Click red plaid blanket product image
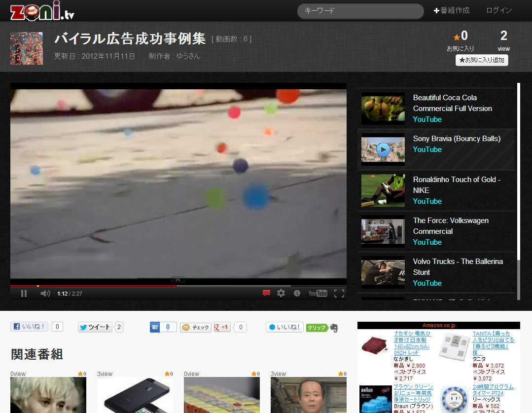The height and width of the screenshot is (413, 532). pos(375,345)
